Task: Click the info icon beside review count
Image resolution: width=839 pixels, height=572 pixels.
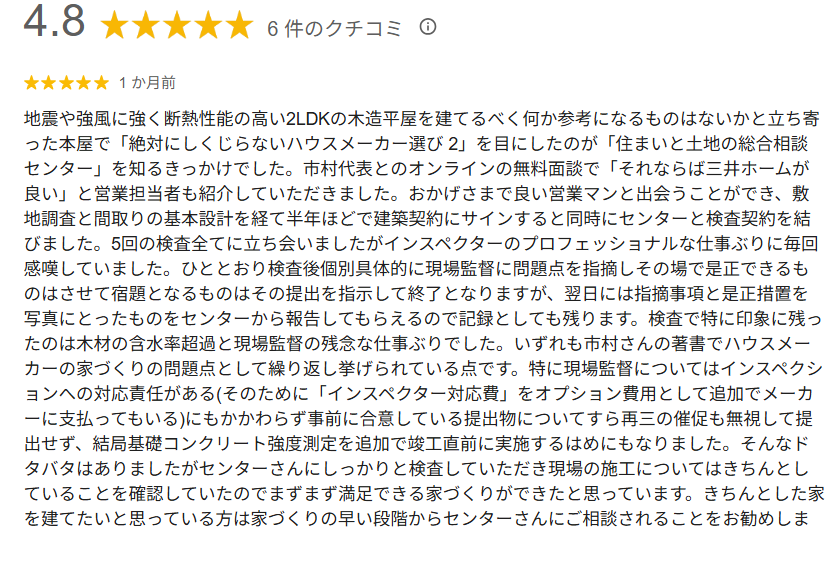Action: click(x=428, y=27)
